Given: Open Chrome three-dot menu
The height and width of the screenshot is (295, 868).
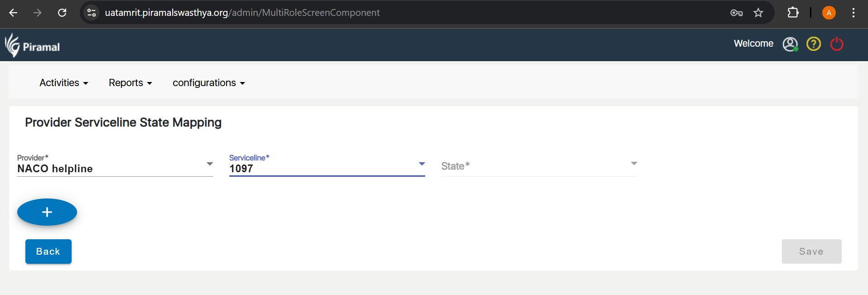Looking at the screenshot, I should (853, 13).
